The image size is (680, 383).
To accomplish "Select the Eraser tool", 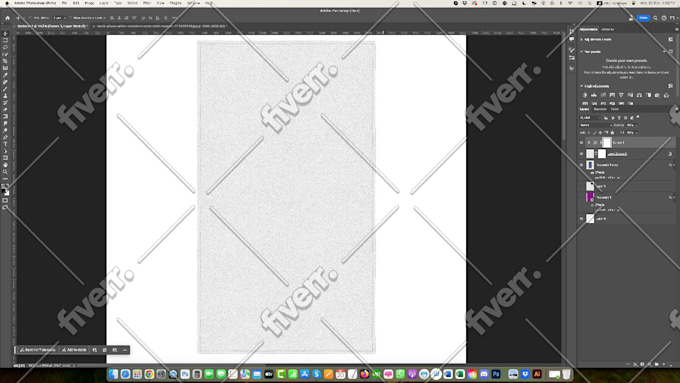I will point(5,110).
